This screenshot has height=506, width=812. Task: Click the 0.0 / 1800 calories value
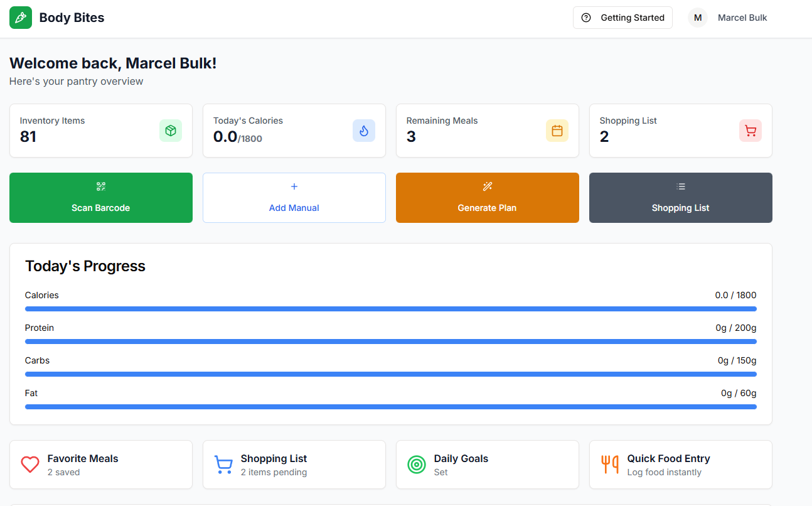tap(736, 295)
